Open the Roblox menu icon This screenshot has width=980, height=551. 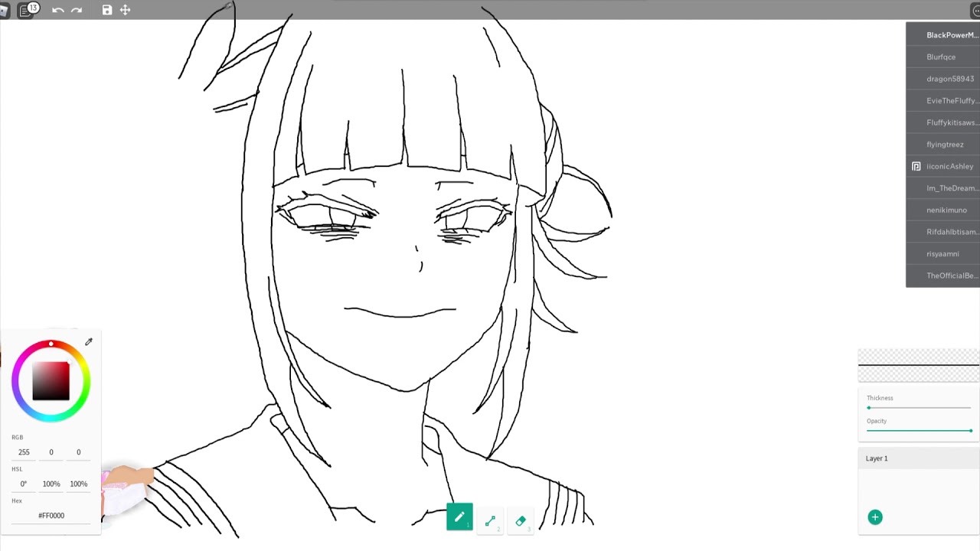click(x=3, y=10)
